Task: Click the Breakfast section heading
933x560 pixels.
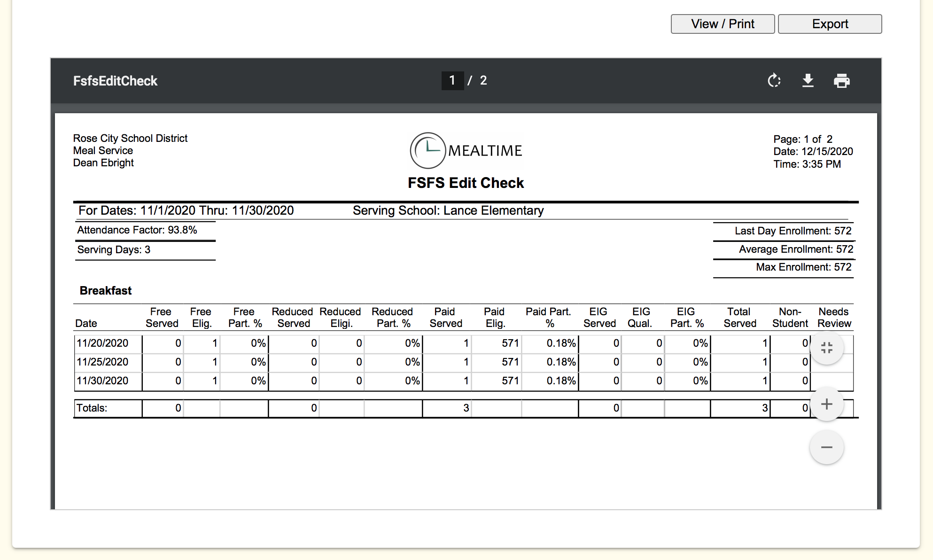Action: click(x=106, y=290)
